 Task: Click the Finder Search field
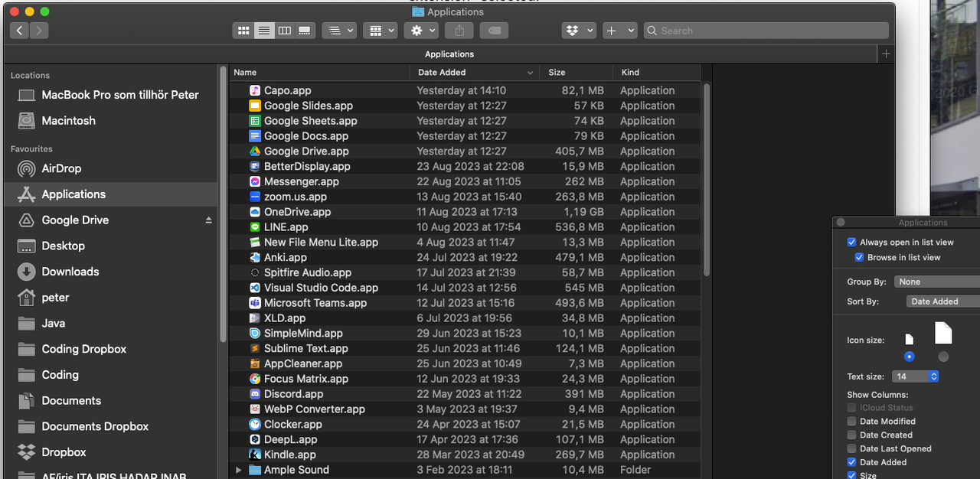766,31
